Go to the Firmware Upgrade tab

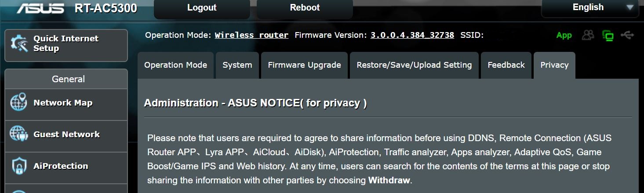pos(304,65)
